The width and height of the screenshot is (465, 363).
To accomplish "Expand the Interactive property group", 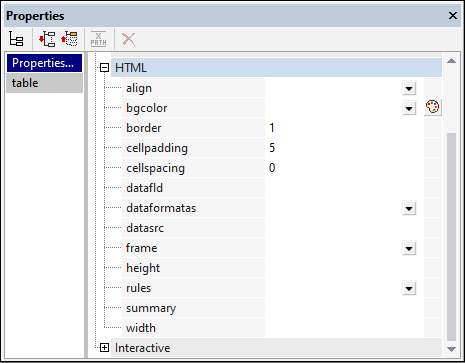I will coord(104,348).
